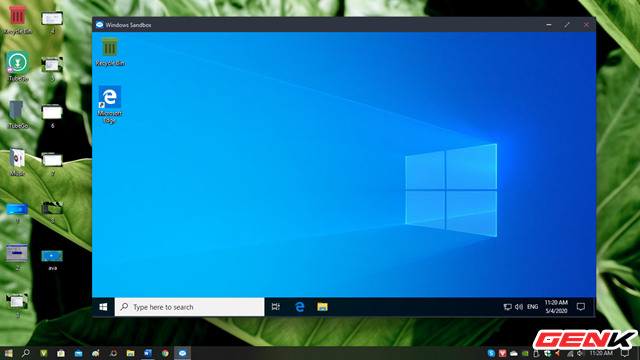Screen dimensions: 640x360
Task: Select the image file named 8
Action: coord(52,212)
